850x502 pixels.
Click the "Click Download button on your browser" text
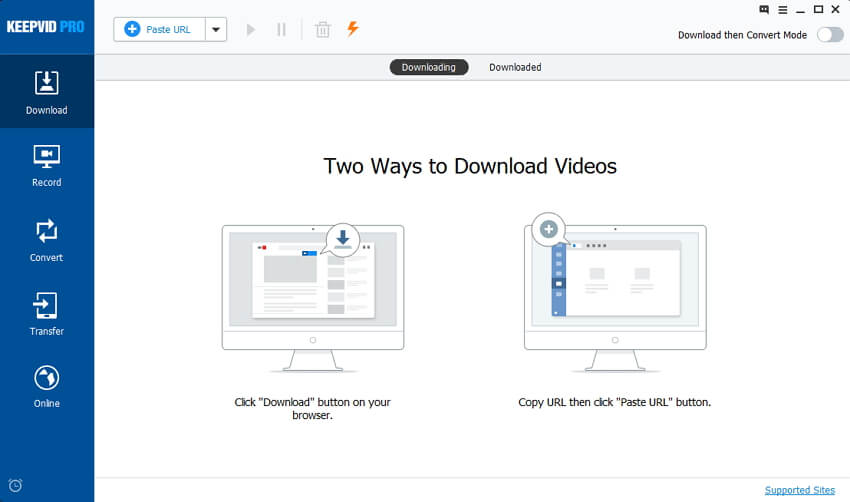click(312, 409)
